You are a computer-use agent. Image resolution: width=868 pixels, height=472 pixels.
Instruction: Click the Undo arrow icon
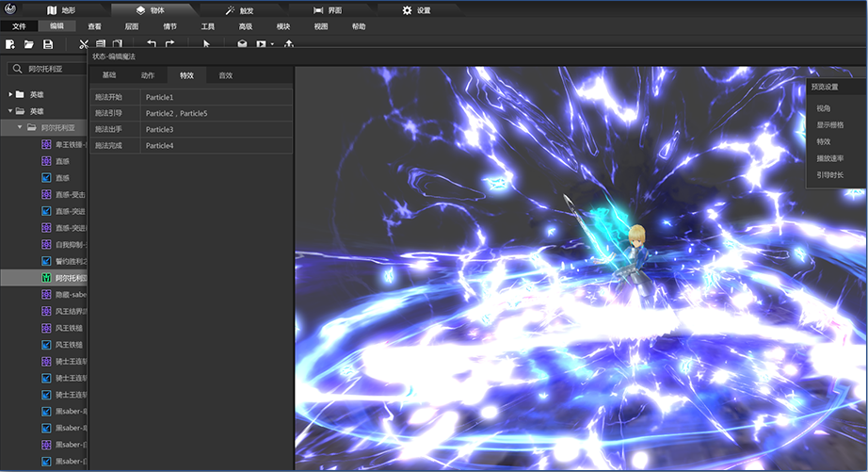(151, 44)
